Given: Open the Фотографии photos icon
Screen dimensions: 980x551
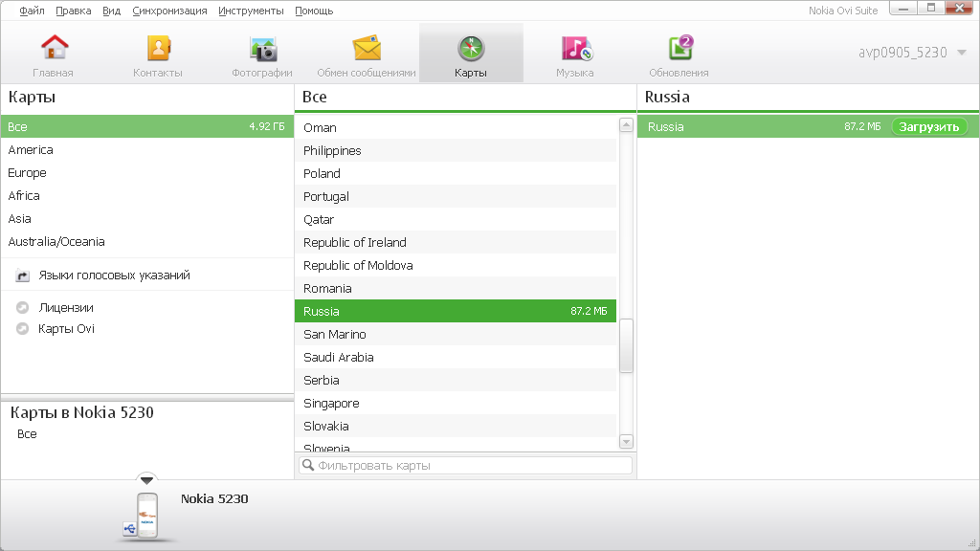Looking at the screenshot, I should pos(263,49).
